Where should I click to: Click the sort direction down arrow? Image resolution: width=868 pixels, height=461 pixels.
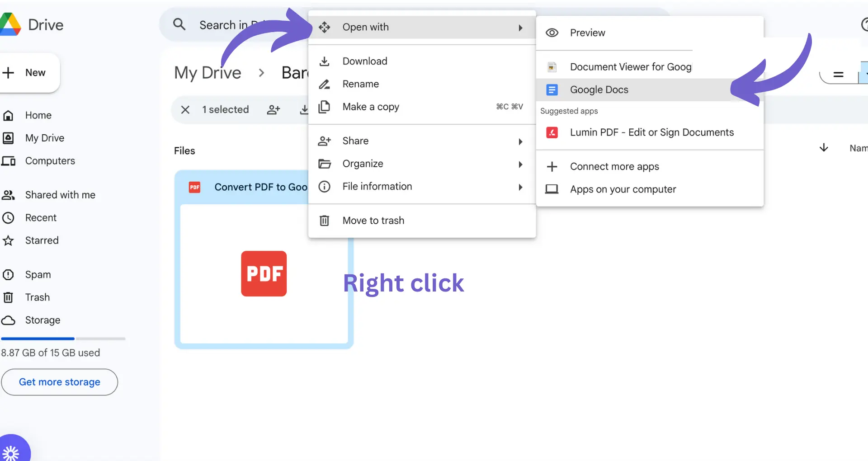point(824,148)
